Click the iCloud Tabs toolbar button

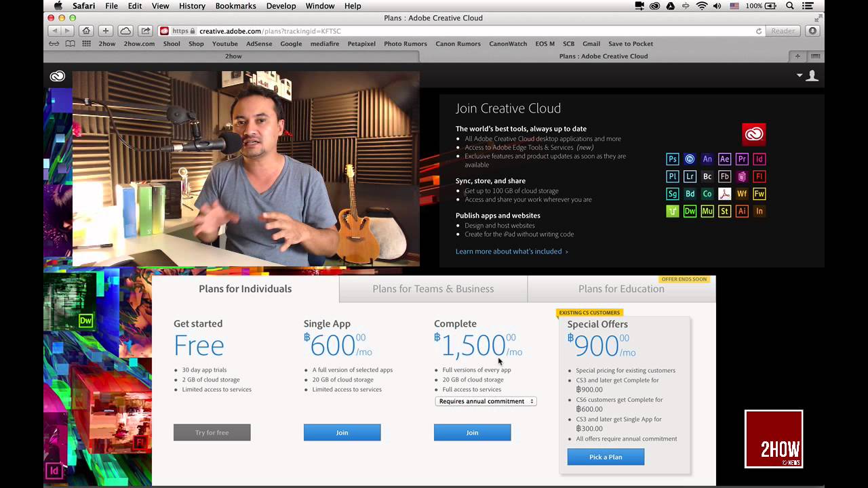pyautogui.click(x=125, y=30)
